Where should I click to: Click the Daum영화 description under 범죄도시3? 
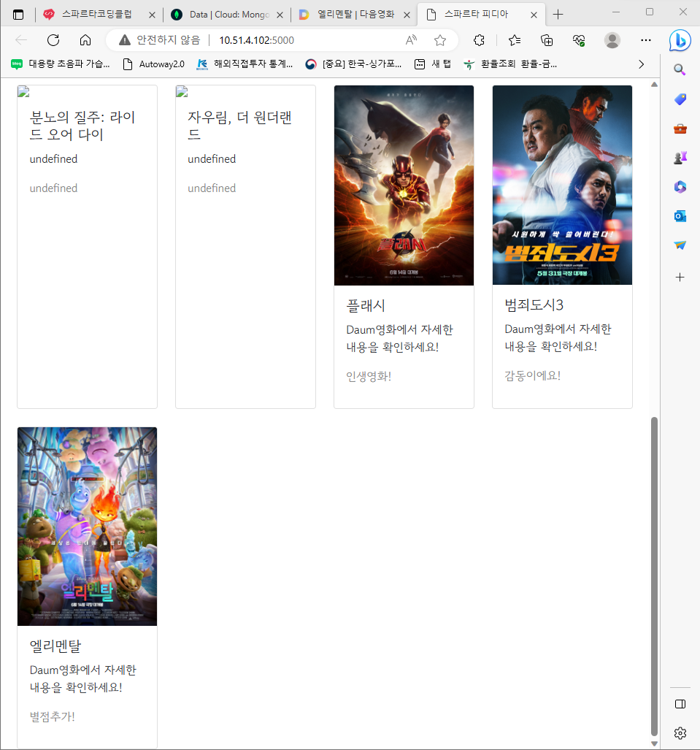(x=558, y=337)
